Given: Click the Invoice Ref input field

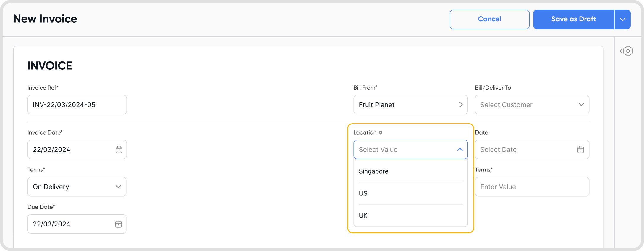Looking at the screenshot, I should (x=77, y=105).
